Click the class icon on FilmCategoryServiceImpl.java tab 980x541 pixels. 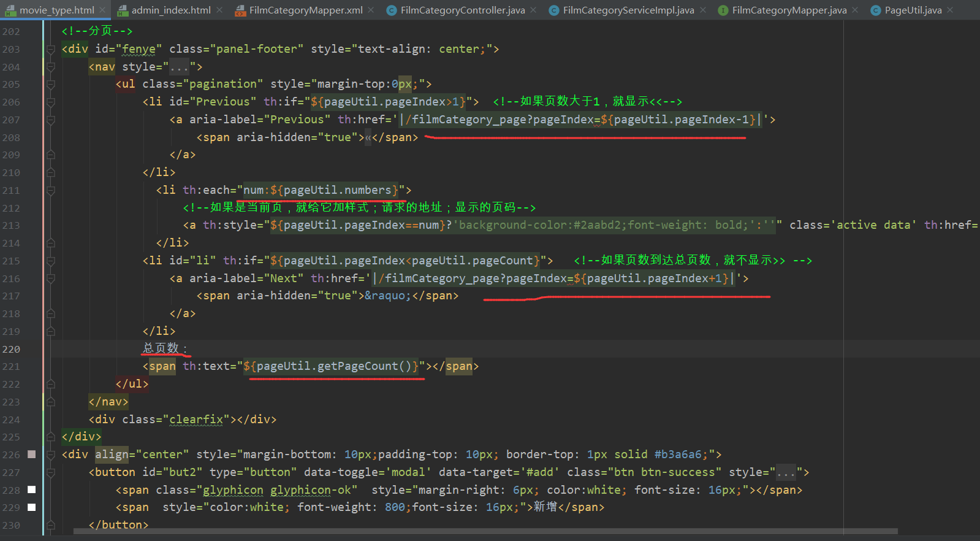click(x=554, y=10)
